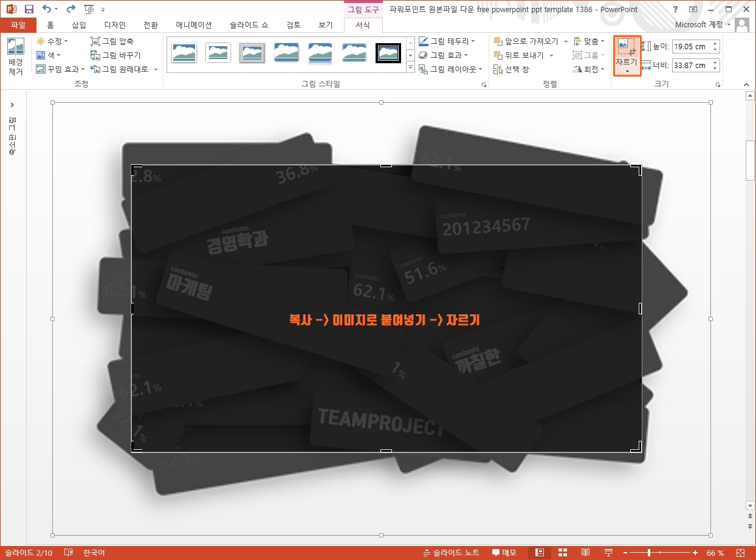Screen dimensions: 756x560
Task: Expand the collapsed thumbnail pane arrow
Action: click(12, 105)
